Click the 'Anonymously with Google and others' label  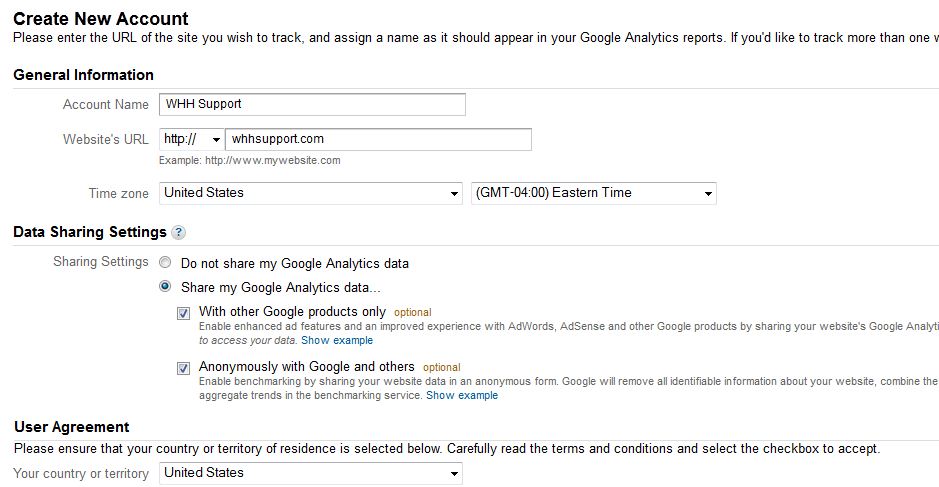tap(306, 367)
